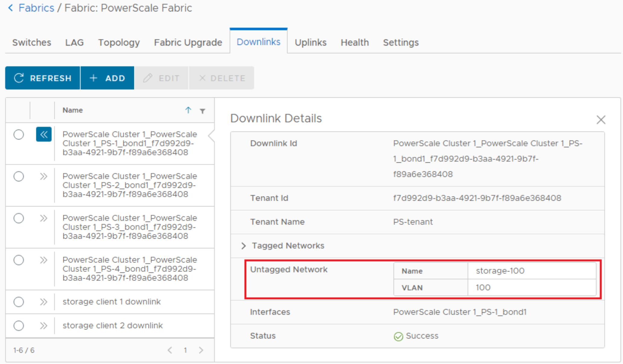Screen dimensions: 623x364
Task: Select radio button for PS-1_bond1 downlink
Action: coord(19,135)
